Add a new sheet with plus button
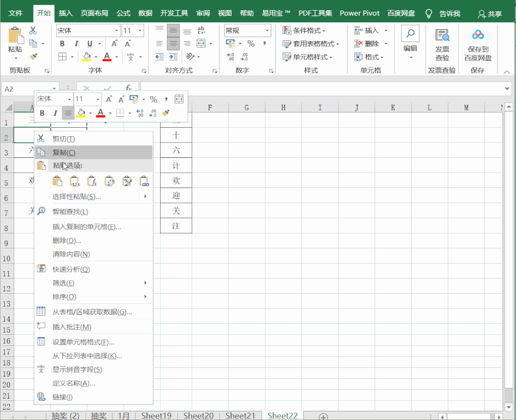Screen dimensions: 516x420 click(323, 417)
